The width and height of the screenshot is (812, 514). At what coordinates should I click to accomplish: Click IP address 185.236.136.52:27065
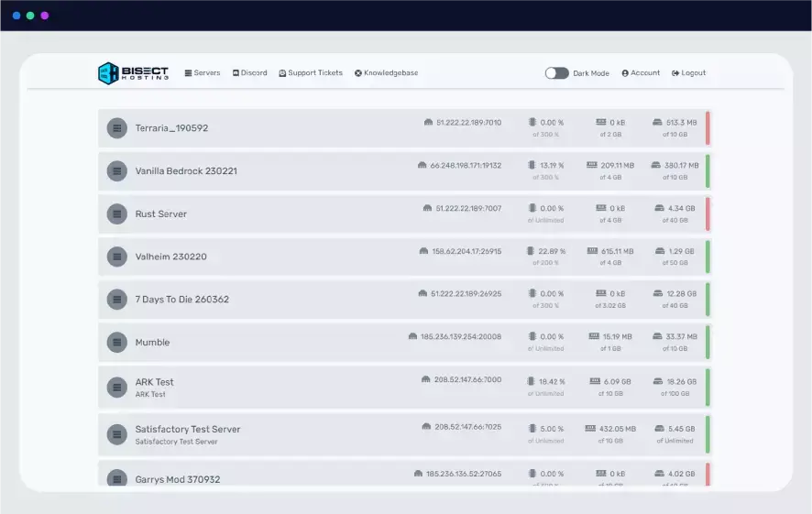464,474
